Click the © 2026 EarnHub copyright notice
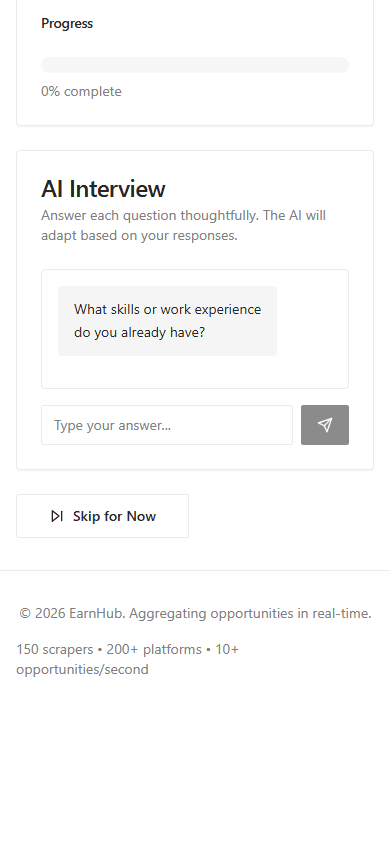 195,614
